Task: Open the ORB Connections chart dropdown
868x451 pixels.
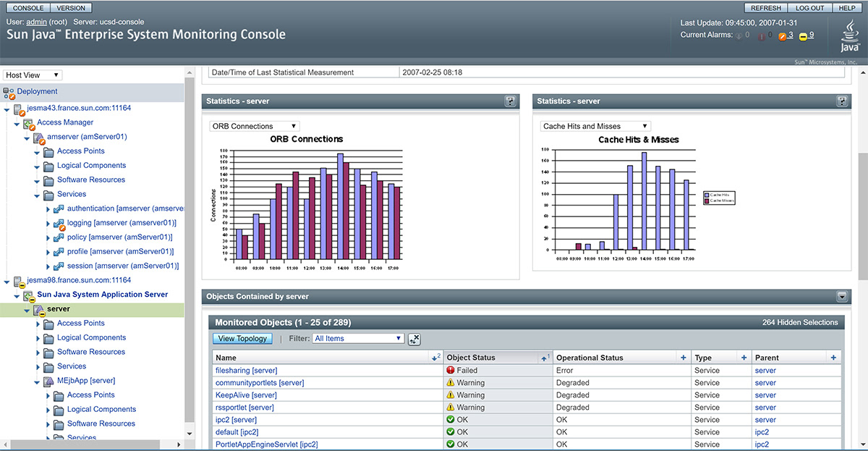Action: pyautogui.click(x=254, y=126)
